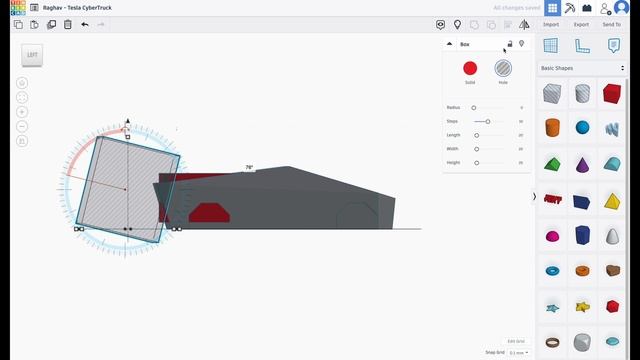
Task: Redo the last undone action
Action: (x=101, y=24)
